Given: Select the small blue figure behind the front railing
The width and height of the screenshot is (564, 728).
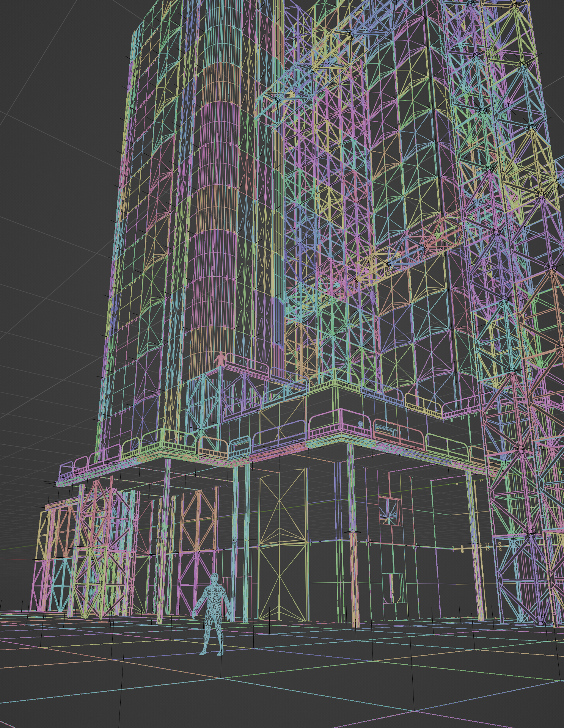Looking at the screenshot, I should point(360,424).
